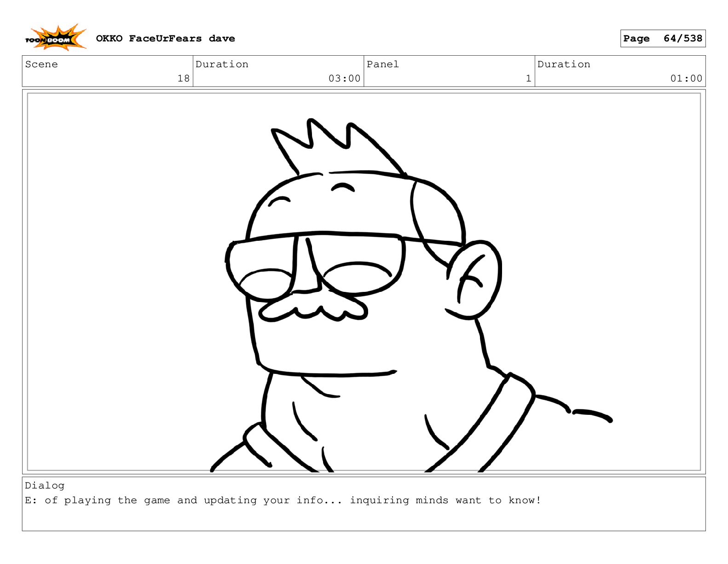Image resolution: width=728 pixels, height=564 pixels.
Task: Click the 'Page 64/538' box
Action: tap(663, 39)
